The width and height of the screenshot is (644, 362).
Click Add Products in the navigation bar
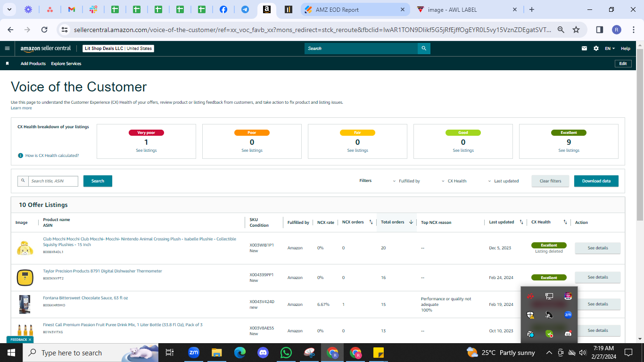pos(33,64)
